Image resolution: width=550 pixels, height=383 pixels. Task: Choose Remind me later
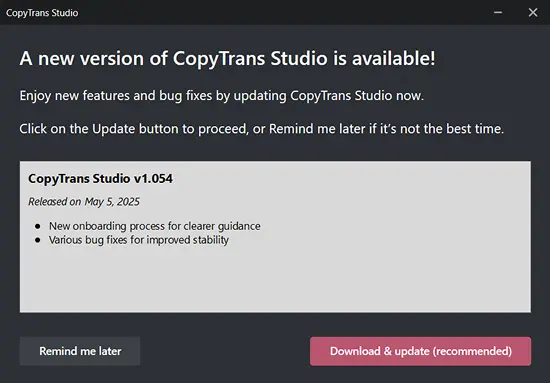80,351
